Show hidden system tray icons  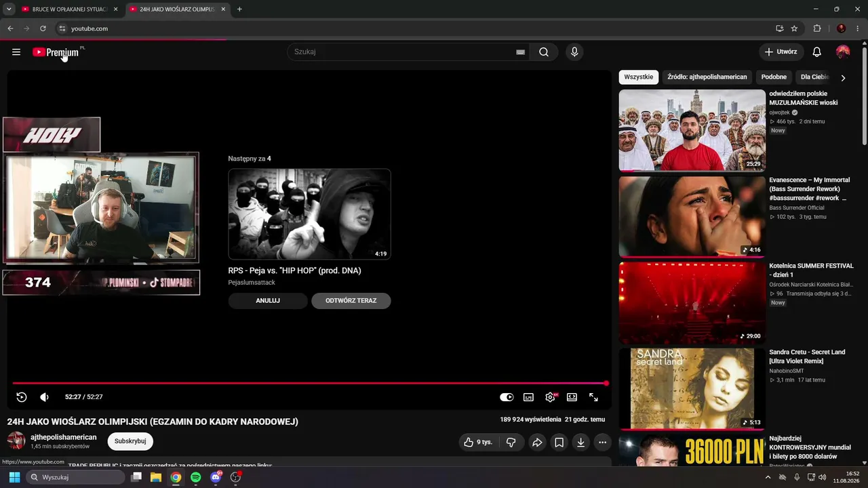click(768, 477)
